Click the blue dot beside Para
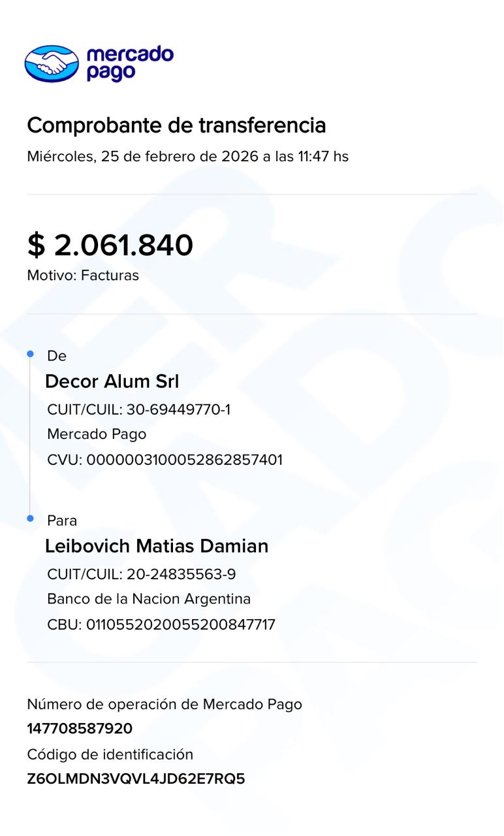This screenshot has height=836, width=504. point(30,519)
